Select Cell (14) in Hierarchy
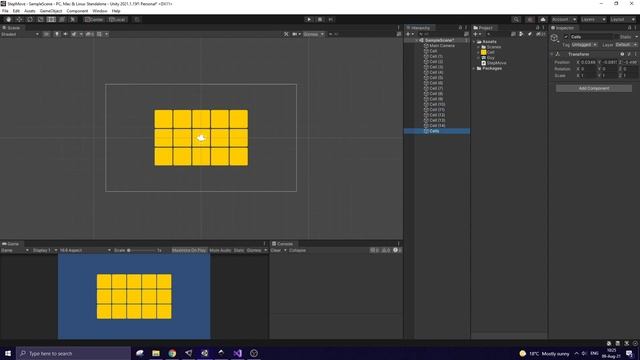 coord(437,126)
